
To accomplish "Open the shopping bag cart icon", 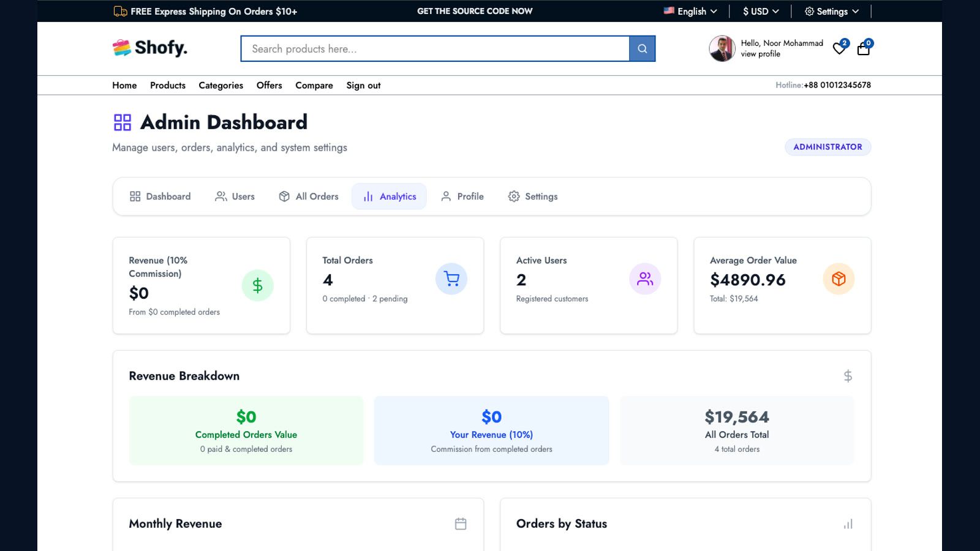I will pos(864,49).
